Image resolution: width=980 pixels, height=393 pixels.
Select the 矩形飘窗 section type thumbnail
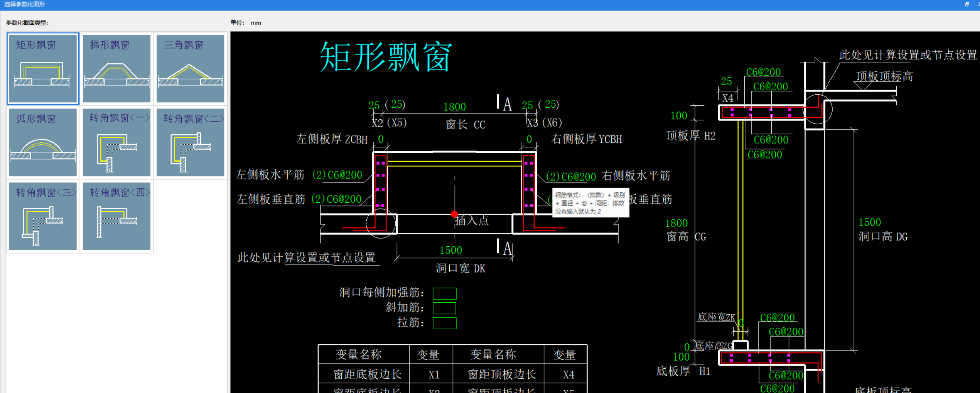click(43, 69)
